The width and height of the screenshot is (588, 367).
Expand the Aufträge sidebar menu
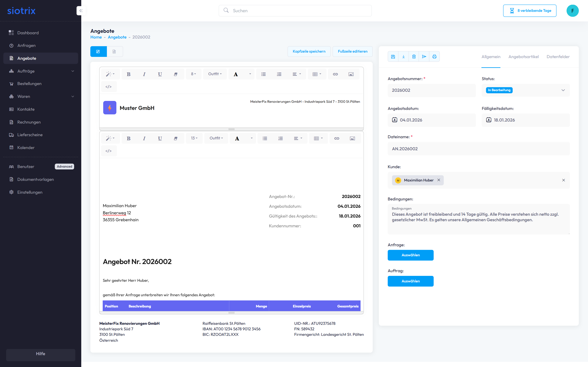[x=41, y=71]
